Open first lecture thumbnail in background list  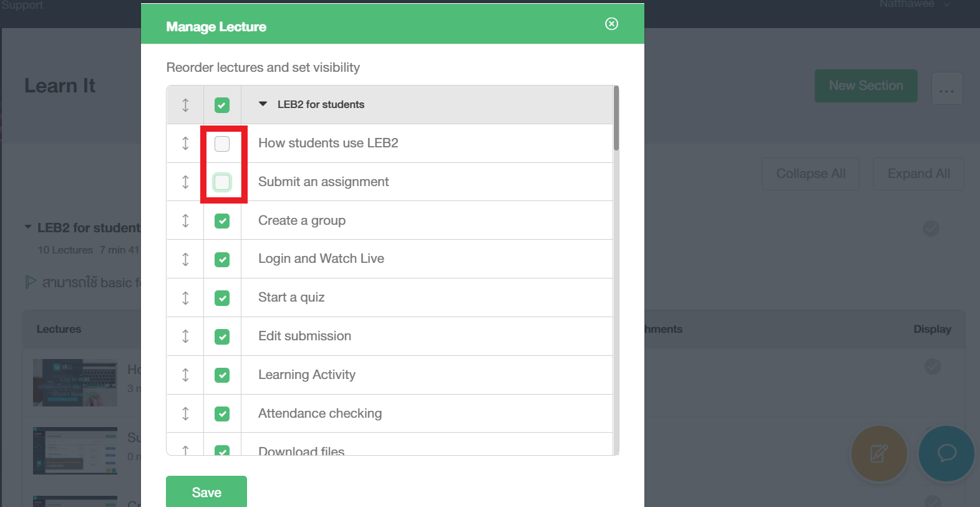[75, 383]
